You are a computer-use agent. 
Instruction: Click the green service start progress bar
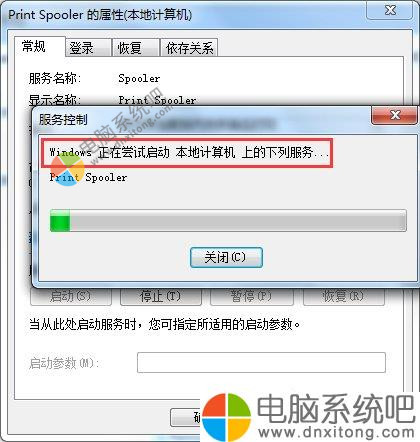pos(228,220)
